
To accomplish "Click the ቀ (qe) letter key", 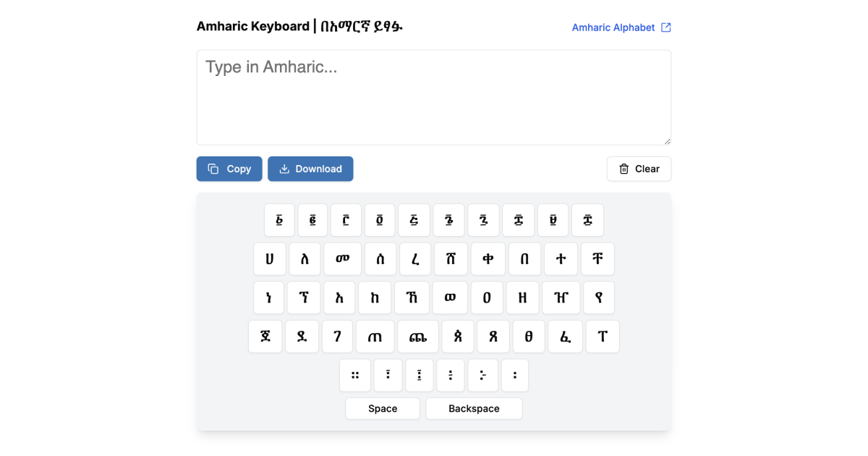I will [x=488, y=258].
